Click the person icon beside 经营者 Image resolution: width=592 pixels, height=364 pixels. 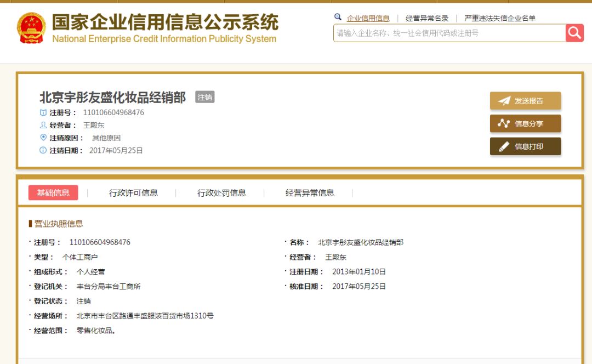43,125
